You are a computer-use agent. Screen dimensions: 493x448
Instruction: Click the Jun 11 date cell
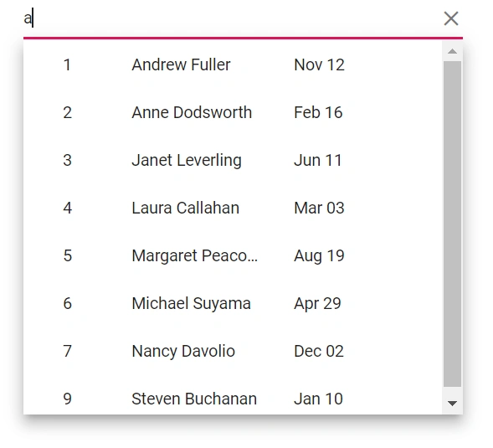coord(317,160)
